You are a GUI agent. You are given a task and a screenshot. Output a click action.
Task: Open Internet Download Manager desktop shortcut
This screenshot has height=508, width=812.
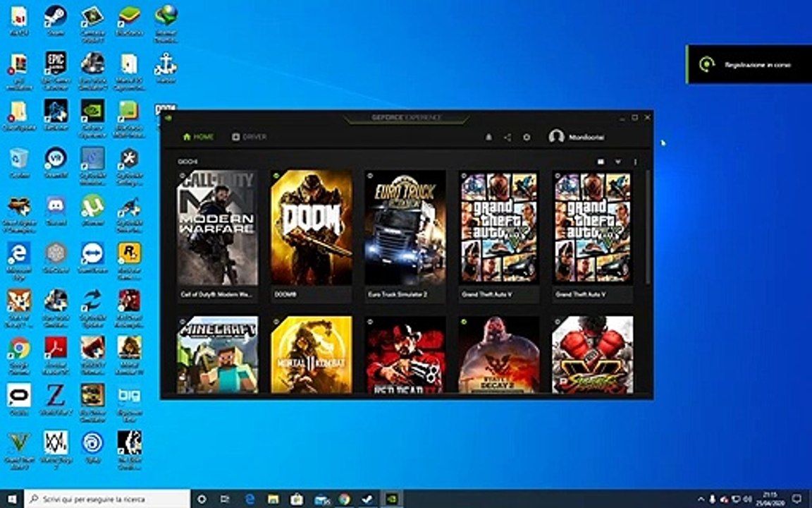coord(166,23)
